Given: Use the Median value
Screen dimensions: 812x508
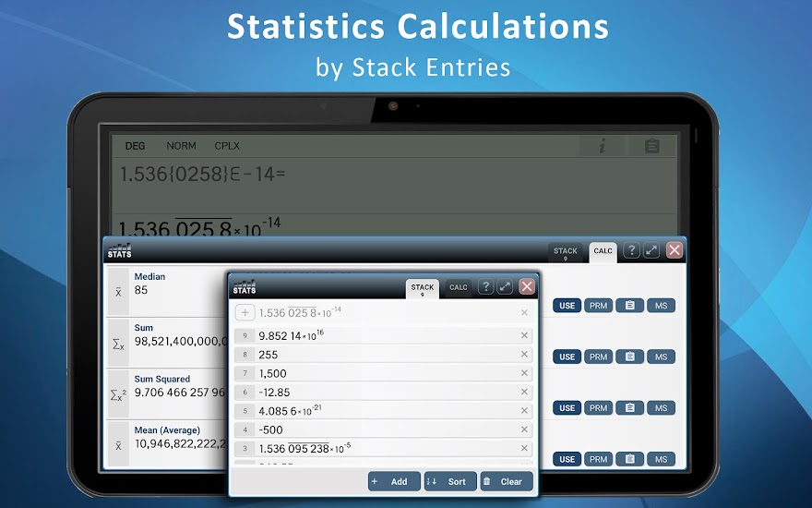Looking at the screenshot, I should point(567,306).
